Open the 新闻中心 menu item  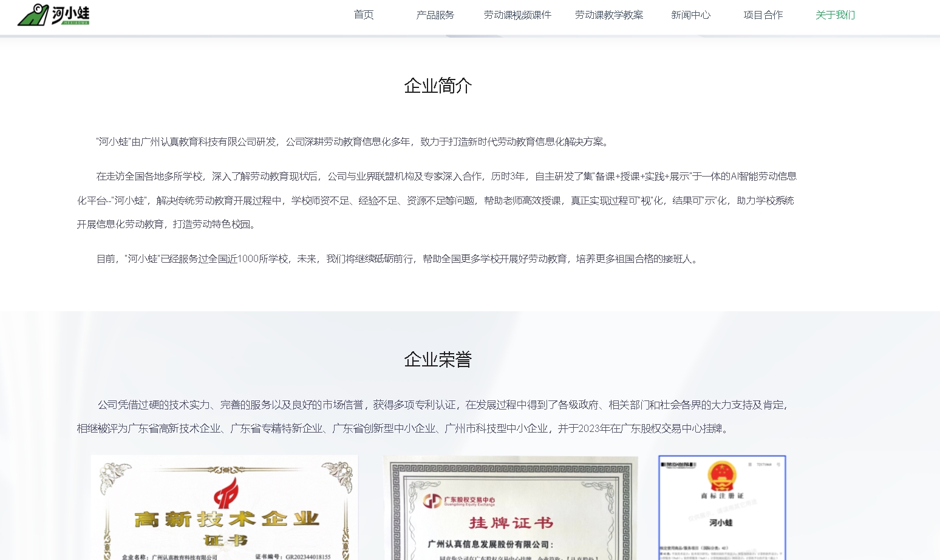[690, 15]
